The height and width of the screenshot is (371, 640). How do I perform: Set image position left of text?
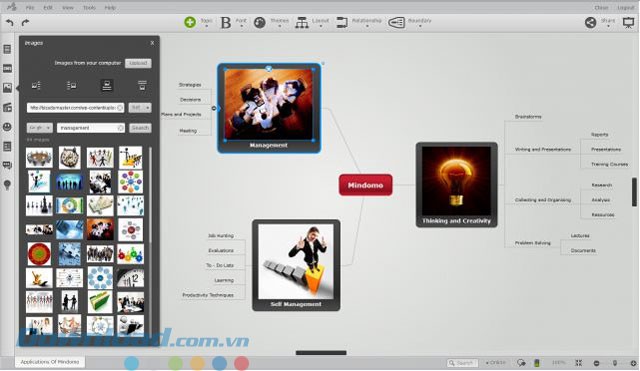tap(36, 85)
